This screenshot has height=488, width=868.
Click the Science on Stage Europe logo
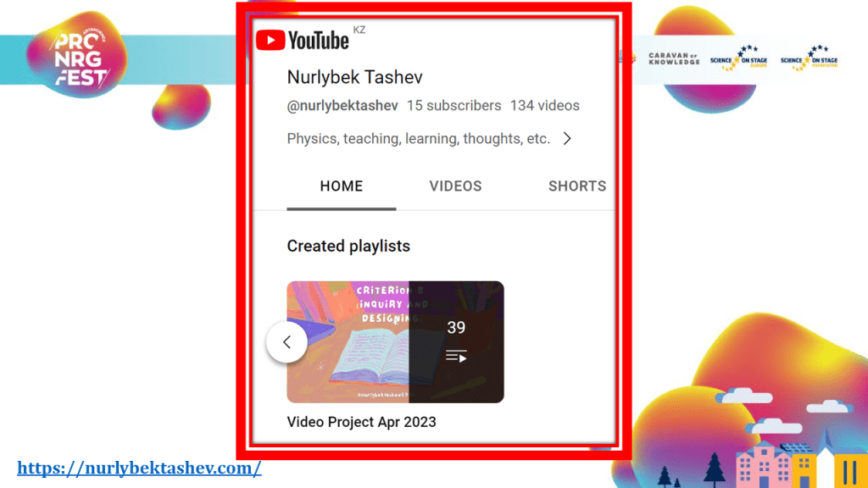pos(738,59)
